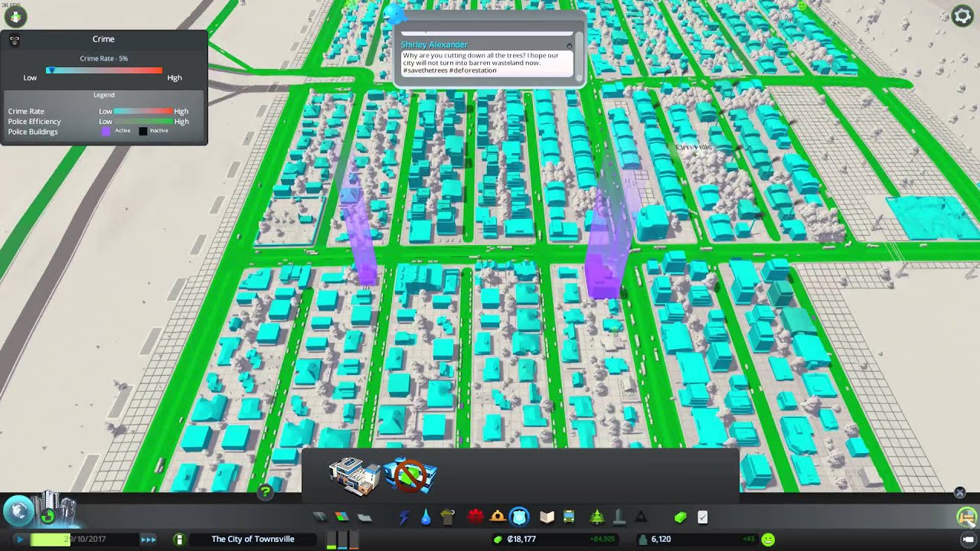Screen dimensions: 980x551
Task: Open the Electricity menu
Action: point(403,517)
